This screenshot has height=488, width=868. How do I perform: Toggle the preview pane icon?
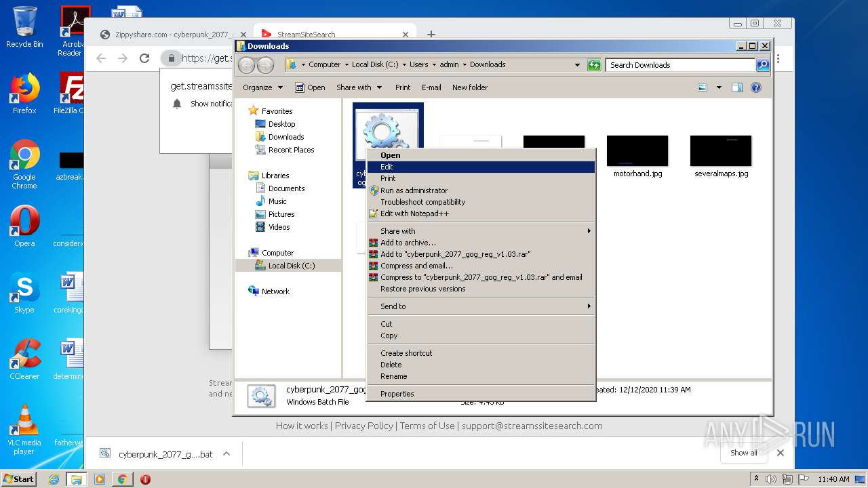737,87
